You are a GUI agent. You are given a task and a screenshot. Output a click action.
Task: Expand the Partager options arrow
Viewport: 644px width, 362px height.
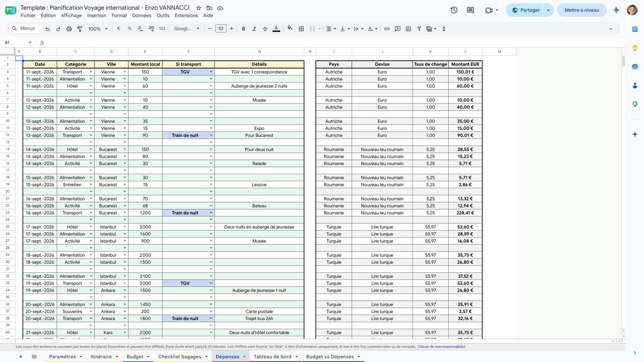tap(548, 10)
